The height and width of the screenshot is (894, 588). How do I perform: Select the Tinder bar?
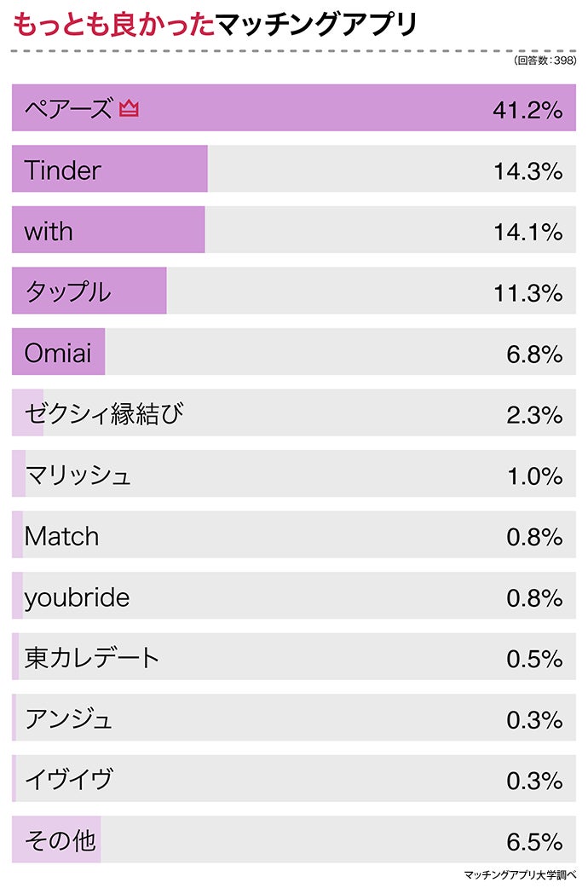point(110,170)
